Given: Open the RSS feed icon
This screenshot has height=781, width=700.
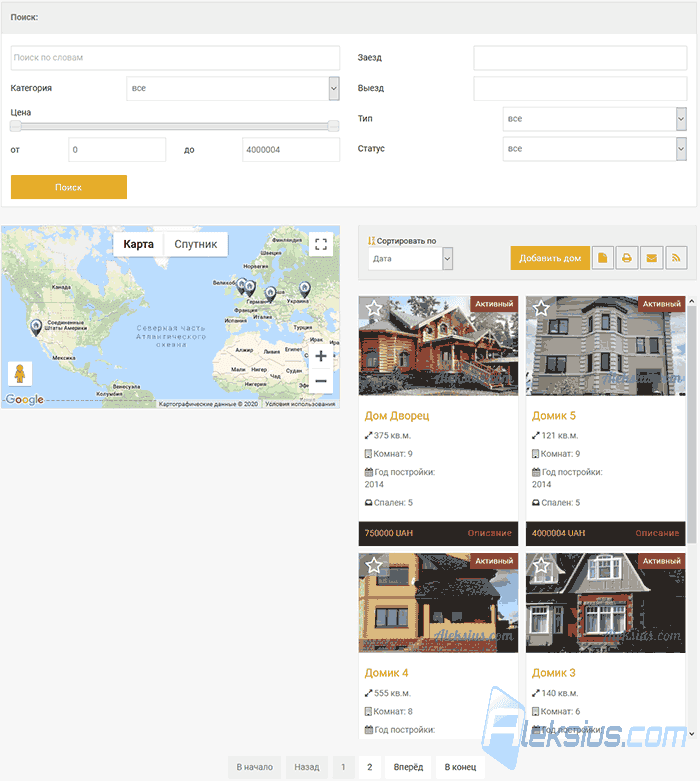Looking at the screenshot, I should click(x=676, y=258).
